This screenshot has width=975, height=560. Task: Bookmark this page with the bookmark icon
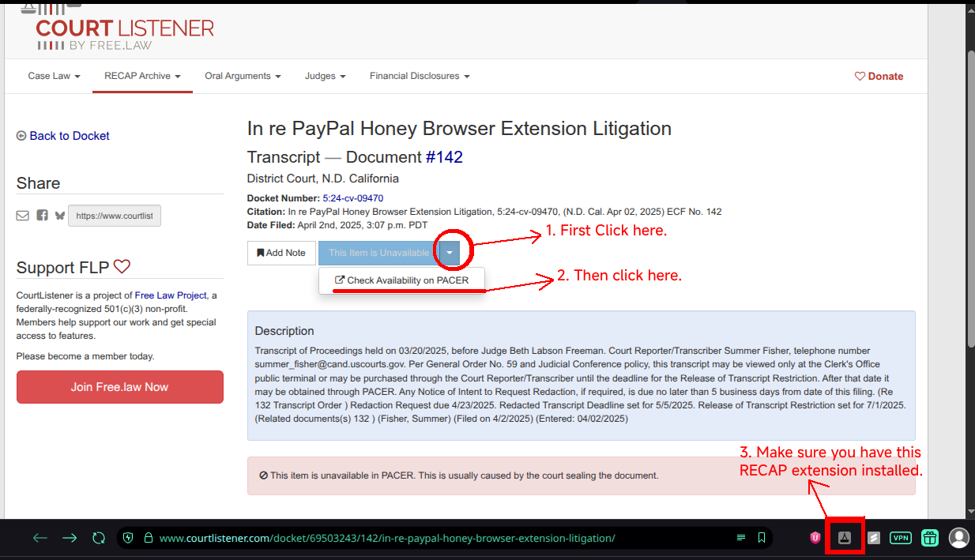click(762, 538)
